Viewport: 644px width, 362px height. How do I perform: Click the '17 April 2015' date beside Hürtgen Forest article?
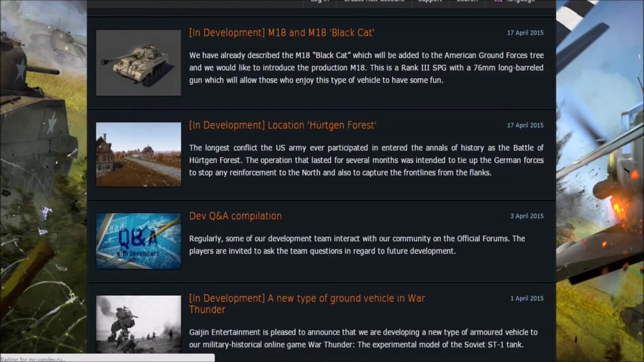(x=525, y=125)
